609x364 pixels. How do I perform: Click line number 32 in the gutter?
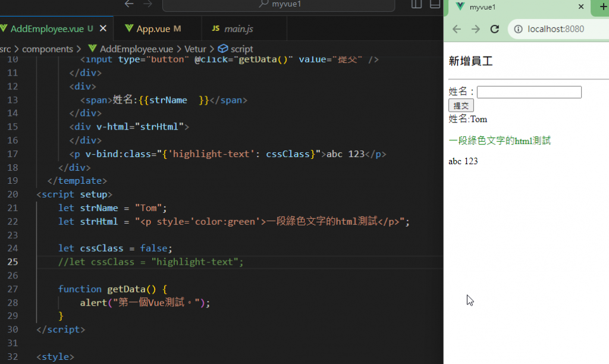click(x=12, y=357)
